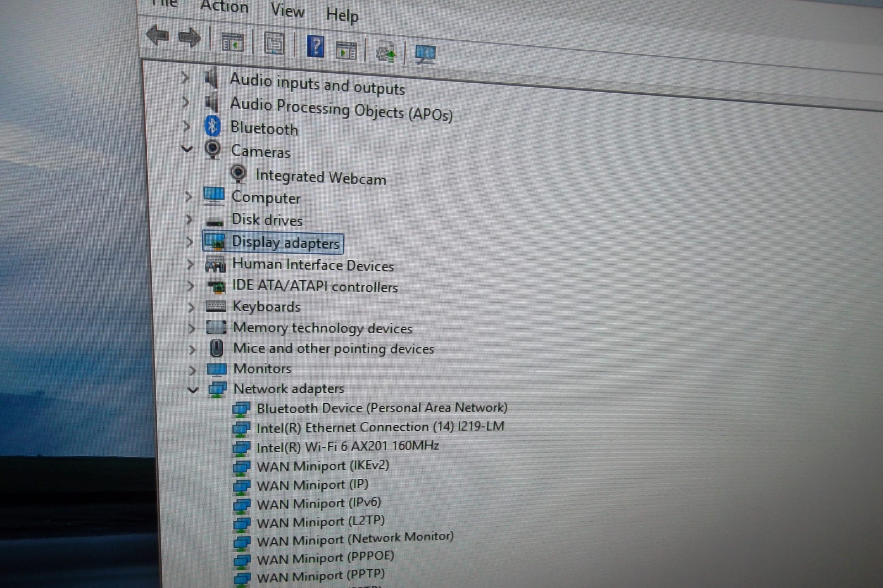Click the blue Help question mark icon
Screen dimensions: 883x588
click(315, 46)
